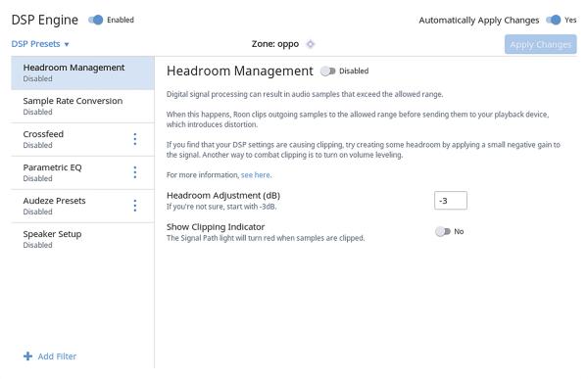Open Audeze Presets three-dot options menu
The height and width of the screenshot is (379, 588).
(x=135, y=206)
